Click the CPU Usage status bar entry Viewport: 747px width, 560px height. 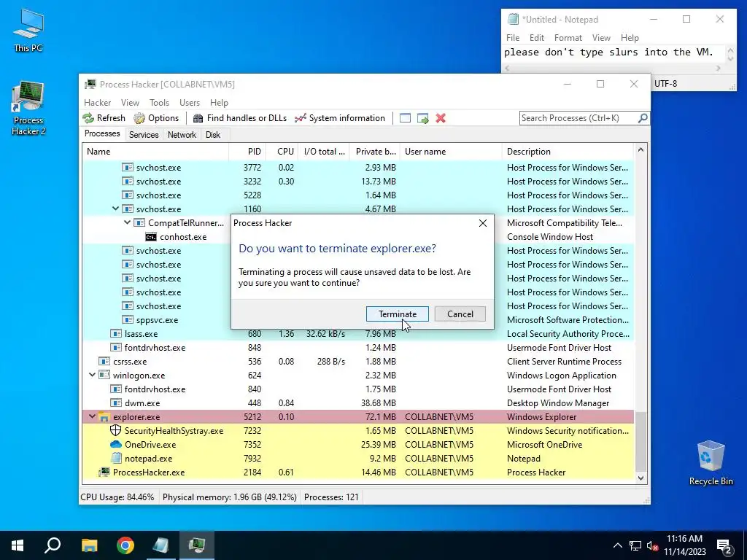pyautogui.click(x=117, y=497)
